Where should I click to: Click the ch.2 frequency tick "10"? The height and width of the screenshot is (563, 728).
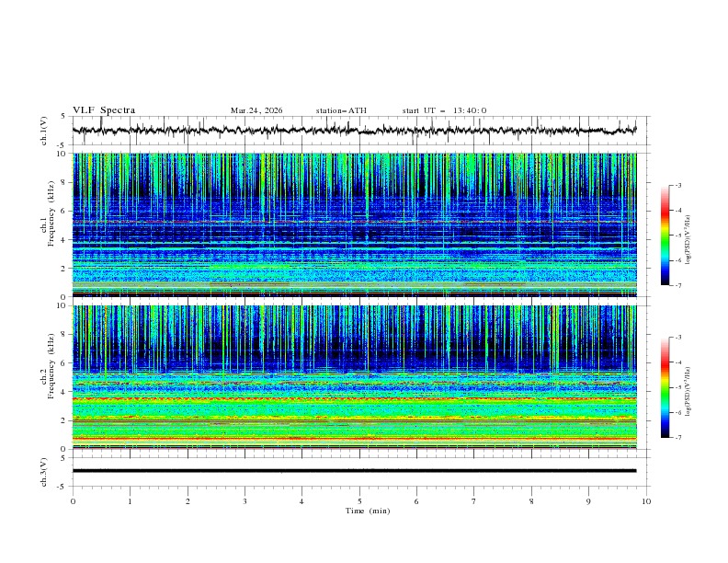coord(63,305)
